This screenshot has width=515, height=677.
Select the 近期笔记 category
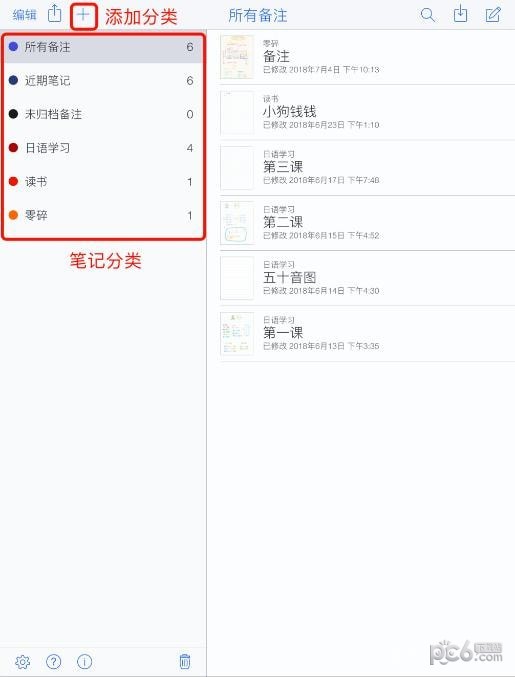point(103,81)
